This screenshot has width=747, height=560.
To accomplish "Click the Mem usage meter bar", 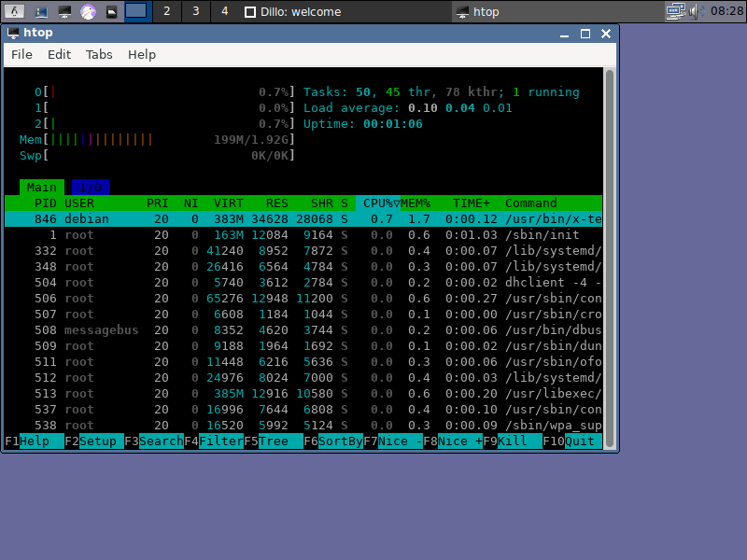I will click(157, 139).
